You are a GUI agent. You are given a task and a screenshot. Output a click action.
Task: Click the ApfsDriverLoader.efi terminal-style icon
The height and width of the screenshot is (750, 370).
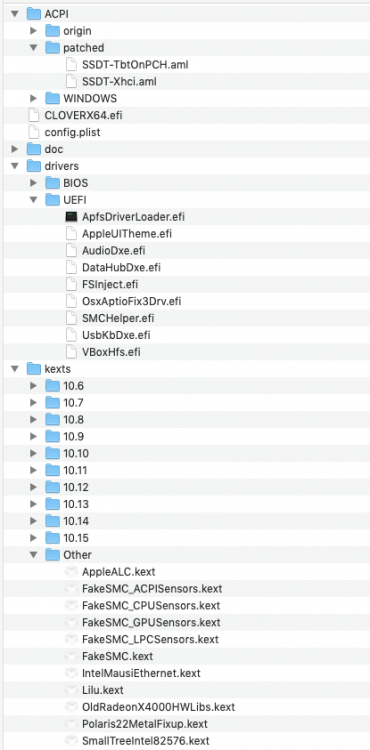(x=71, y=217)
